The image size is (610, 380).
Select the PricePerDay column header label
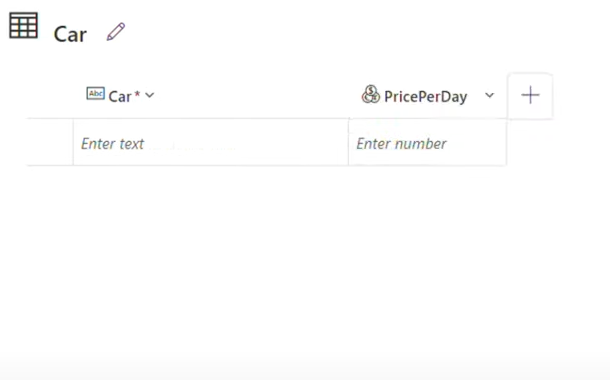pos(426,96)
